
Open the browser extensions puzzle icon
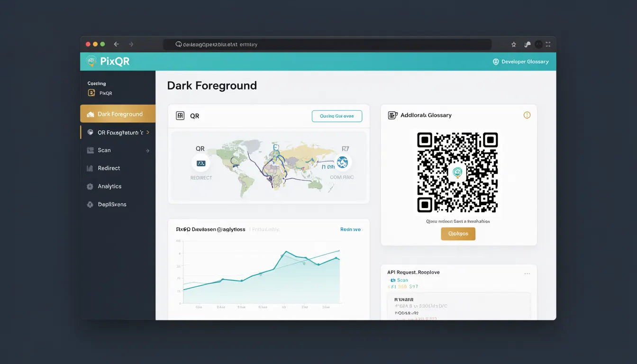click(x=527, y=45)
